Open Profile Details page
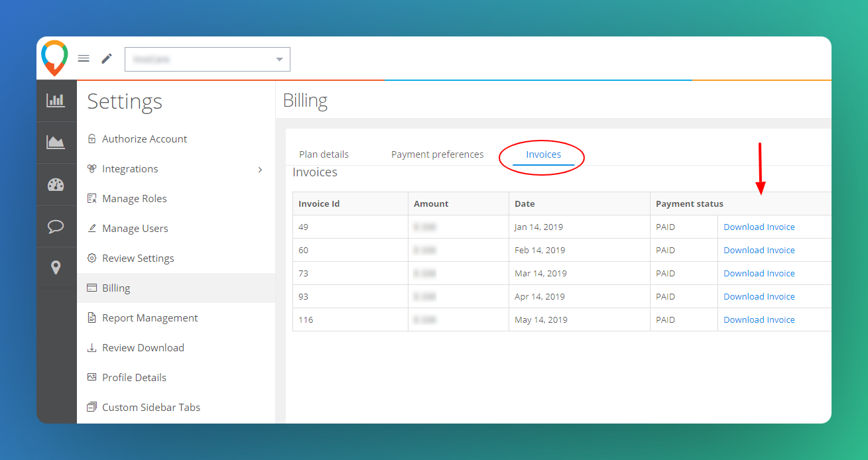Viewport: 868px width, 460px height. [x=135, y=377]
